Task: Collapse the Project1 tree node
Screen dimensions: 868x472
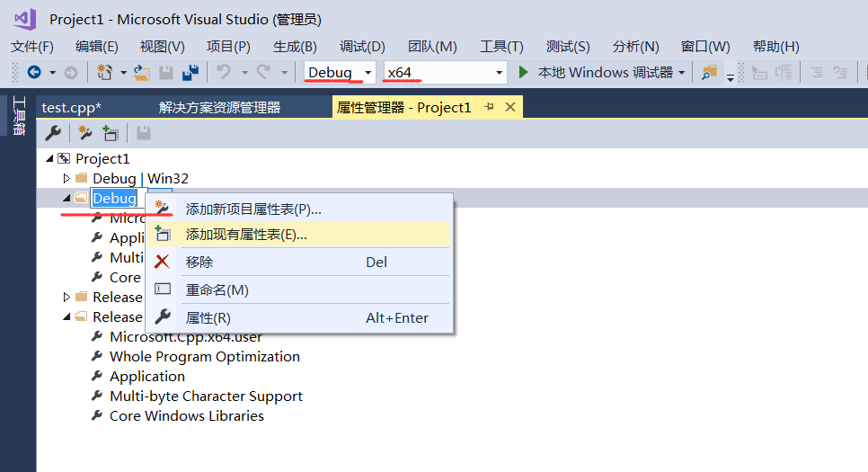Action: 49,158
